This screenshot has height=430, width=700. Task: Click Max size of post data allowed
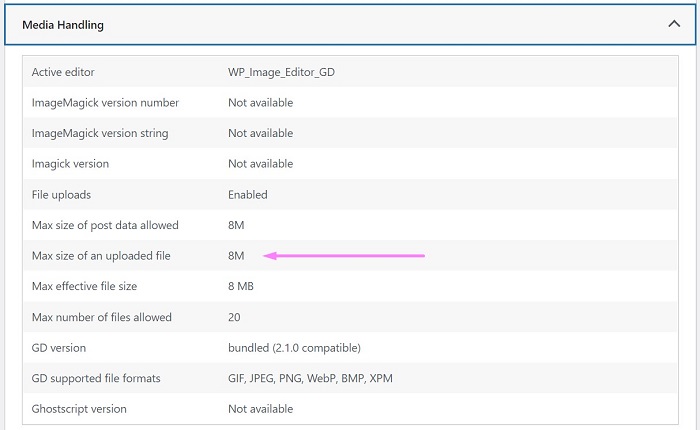click(x=105, y=225)
